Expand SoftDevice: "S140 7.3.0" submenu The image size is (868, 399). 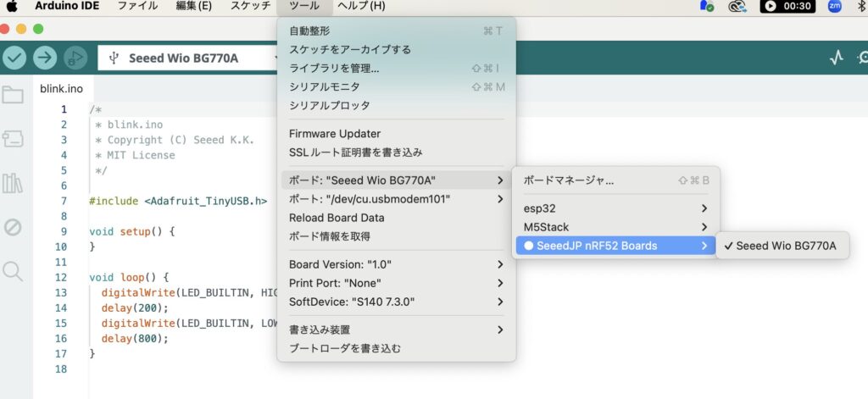[x=397, y=302]
